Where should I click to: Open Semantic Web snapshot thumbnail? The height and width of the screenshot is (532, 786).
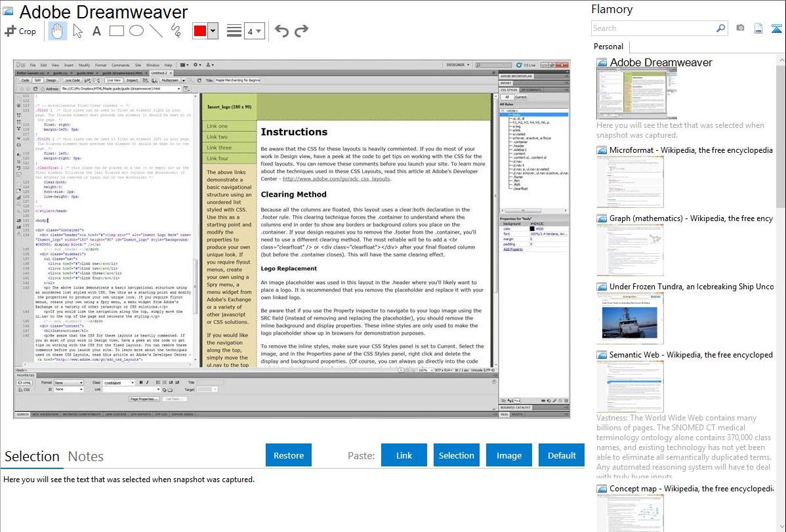pos(630,386)
